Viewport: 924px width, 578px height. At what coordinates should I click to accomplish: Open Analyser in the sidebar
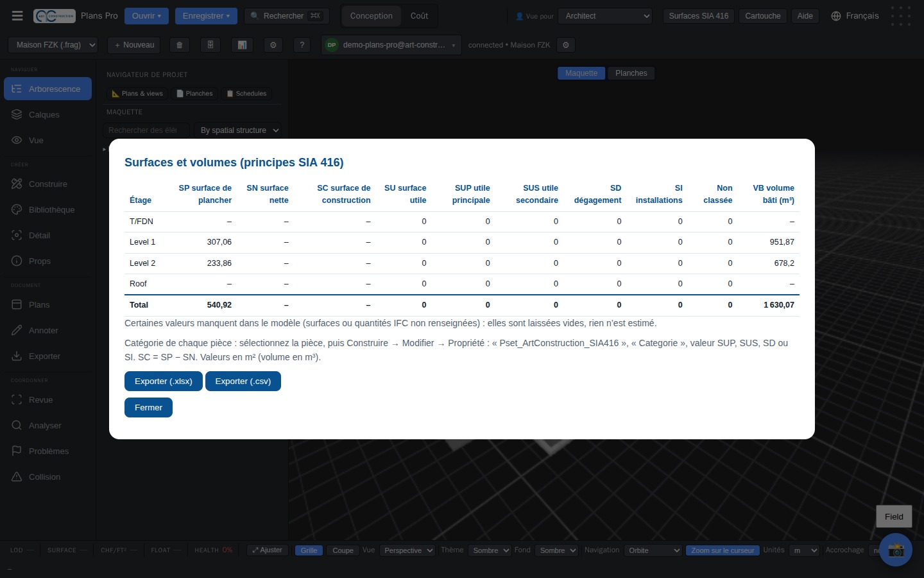[x=48, y=426]
